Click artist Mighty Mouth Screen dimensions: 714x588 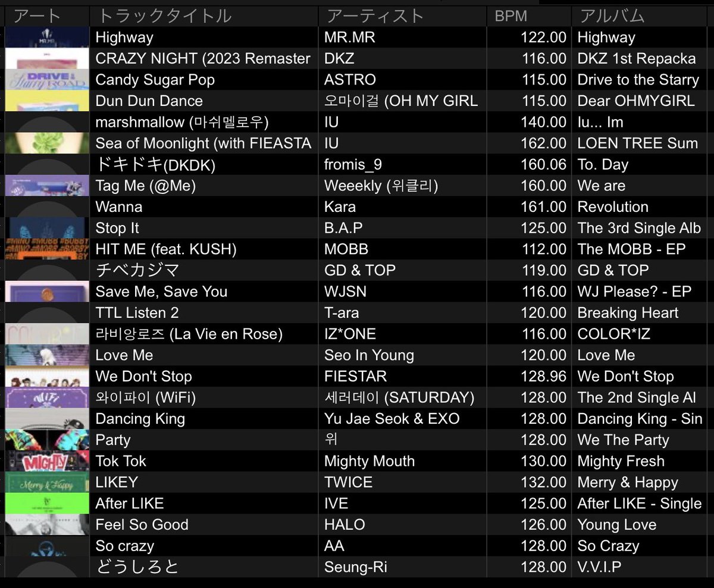369,461
